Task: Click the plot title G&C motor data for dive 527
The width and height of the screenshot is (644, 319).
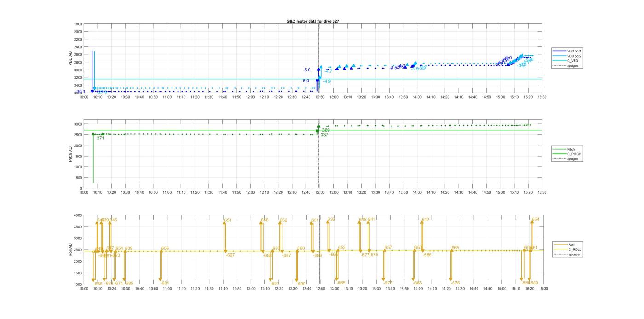Action: tap(313, 21)
